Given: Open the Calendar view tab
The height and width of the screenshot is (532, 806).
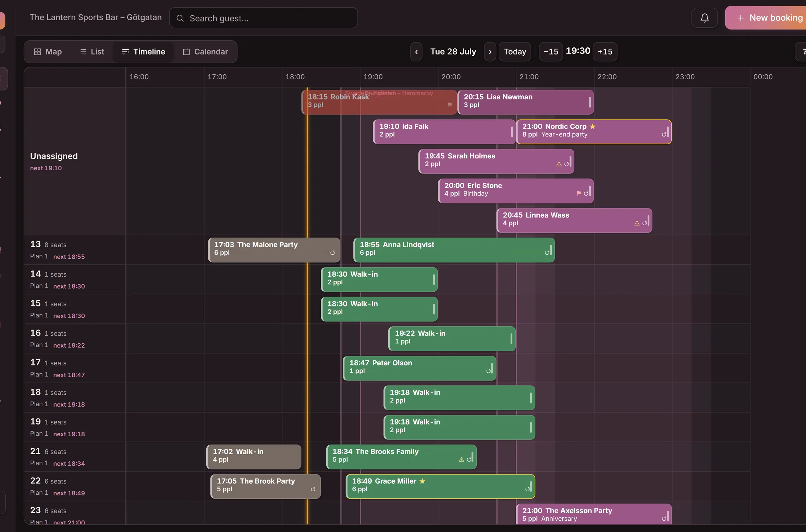Looking at the screenshot, I should [x=205, y=52].
